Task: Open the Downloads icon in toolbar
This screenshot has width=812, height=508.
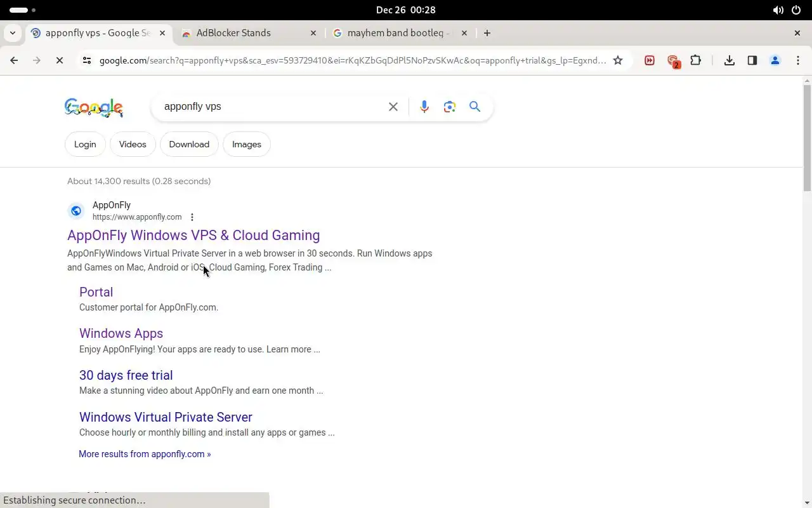Action: pyautogui.click(x=730, y=60)
